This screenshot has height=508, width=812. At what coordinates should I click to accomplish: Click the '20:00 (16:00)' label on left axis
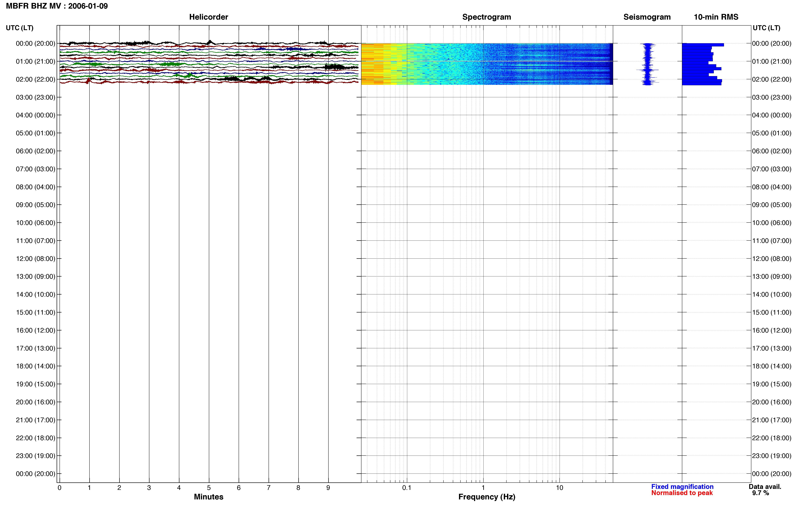pos(36,402)
